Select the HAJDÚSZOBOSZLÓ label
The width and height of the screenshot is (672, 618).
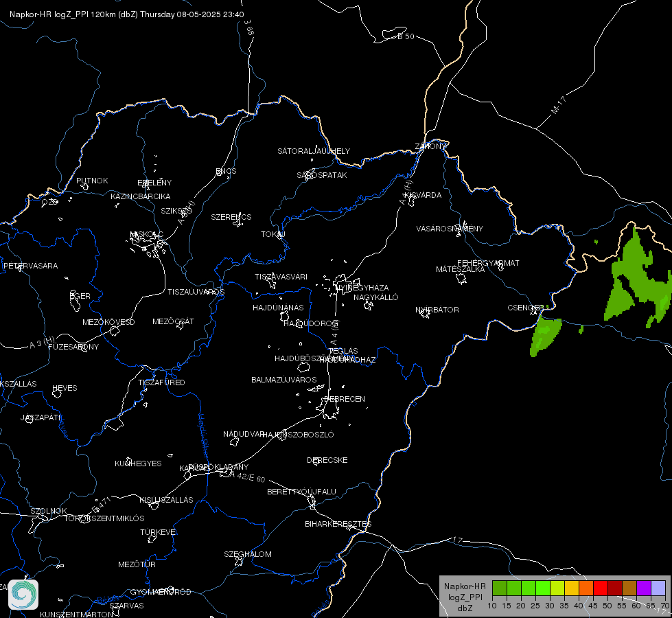(x=298, y=435)
